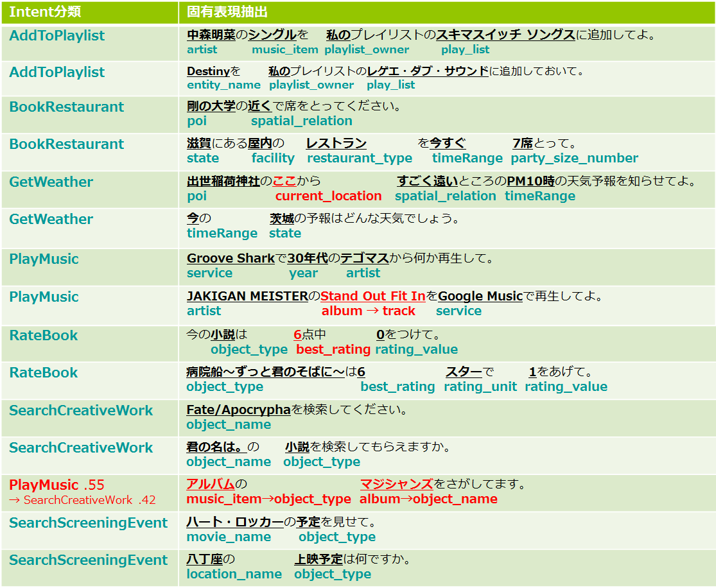Select the 'rating_unit' slot label
This screenshot has width=716, height=588.
pos(480,387)
